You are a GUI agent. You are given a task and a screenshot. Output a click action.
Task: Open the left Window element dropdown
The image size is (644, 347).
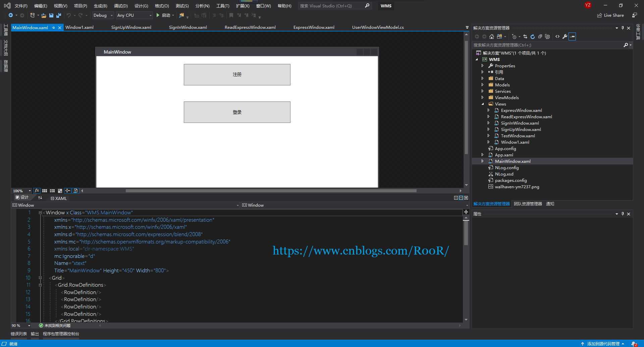point(238,205)
